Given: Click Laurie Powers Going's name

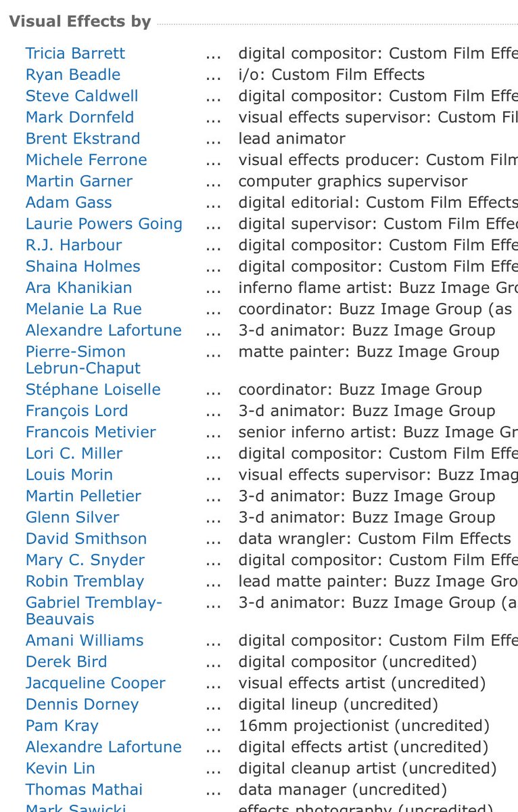Looking at the screenshot, I should (104, 224).
